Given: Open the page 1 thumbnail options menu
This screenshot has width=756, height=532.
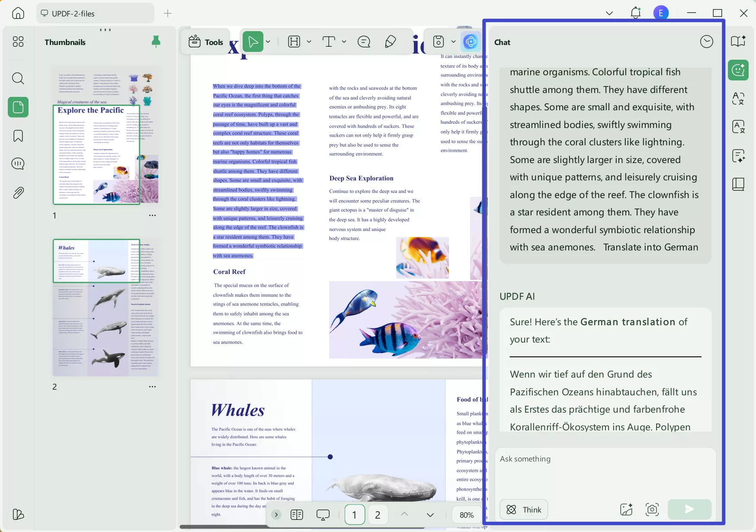Looking at the screenshot, I should click(x=152, y=215).
